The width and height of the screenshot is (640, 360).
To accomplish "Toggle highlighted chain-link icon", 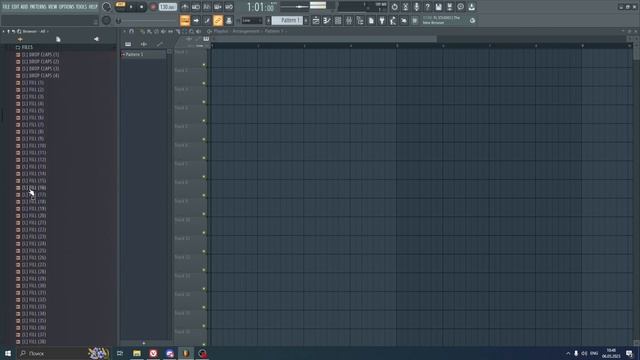I will [218, 20].
